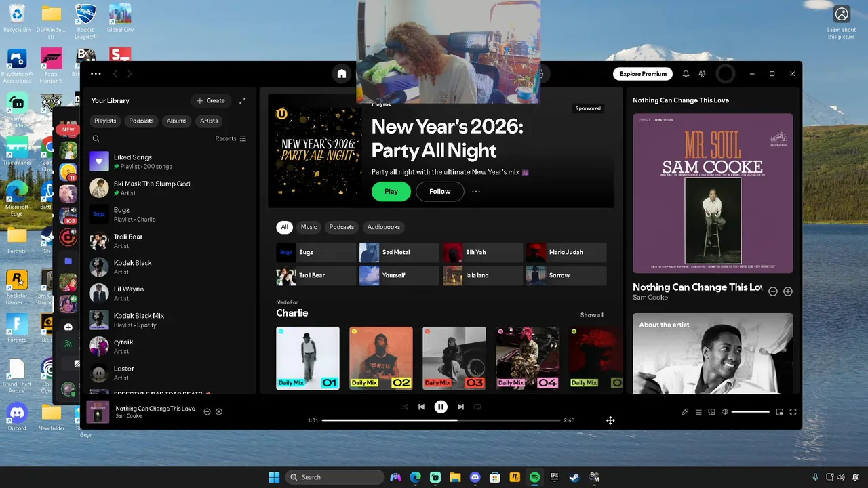The image size is (868, 488).
Task: Follow the New Year's 2026 playlist
Action: [439, 191]
